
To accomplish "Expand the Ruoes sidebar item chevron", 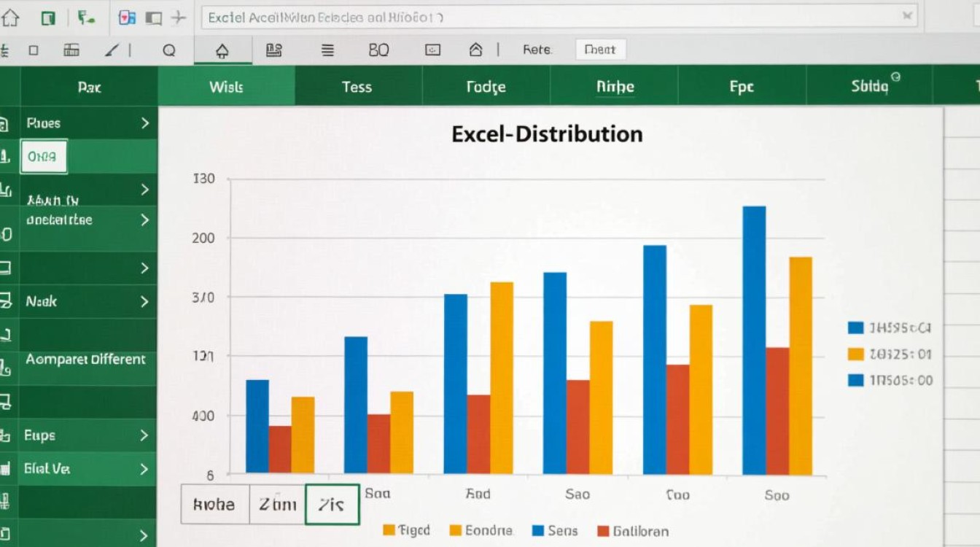I will click(144, 123).
